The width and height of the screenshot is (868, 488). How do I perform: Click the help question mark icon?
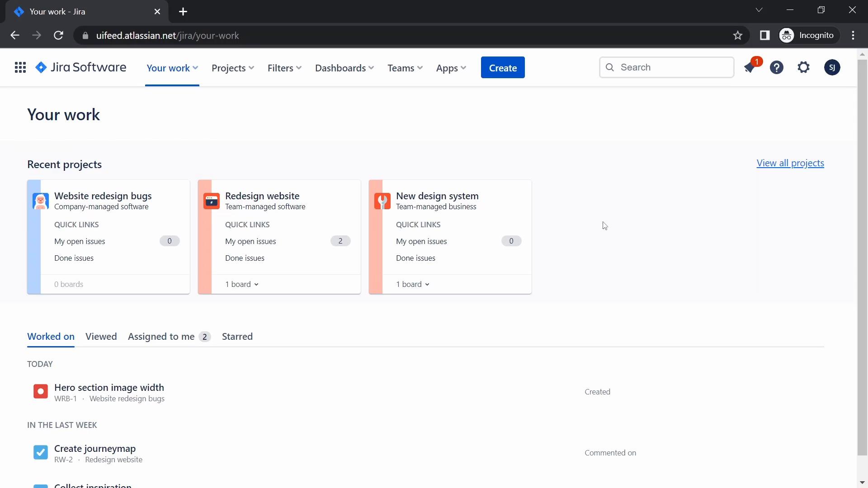tap(777, 67)
